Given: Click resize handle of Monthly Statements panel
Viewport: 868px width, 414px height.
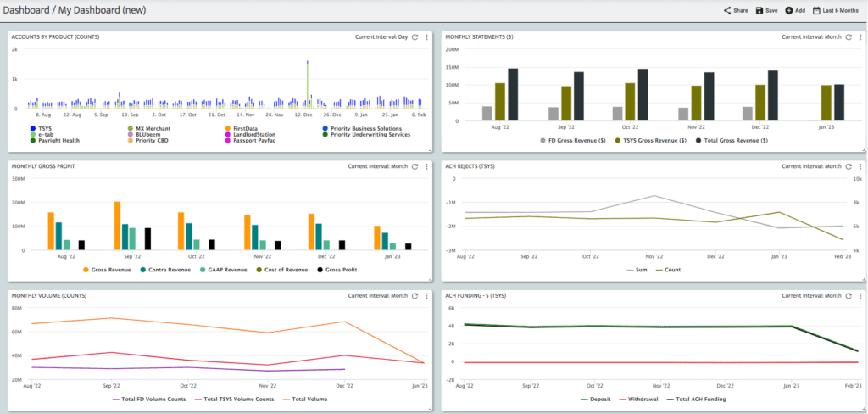Looking at the screenshot, I should pos(862,149).
